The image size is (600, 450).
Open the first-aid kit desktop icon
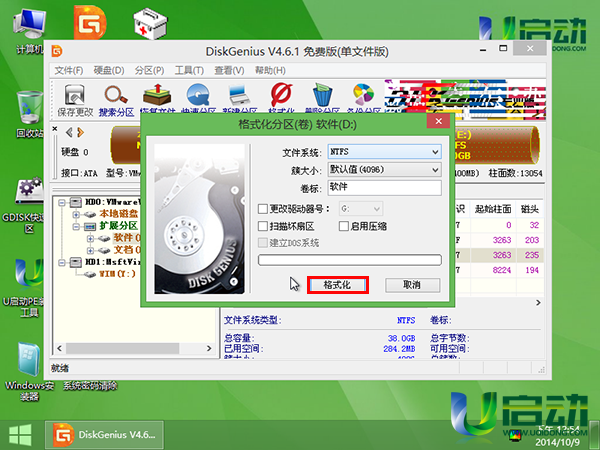[150, 24]
